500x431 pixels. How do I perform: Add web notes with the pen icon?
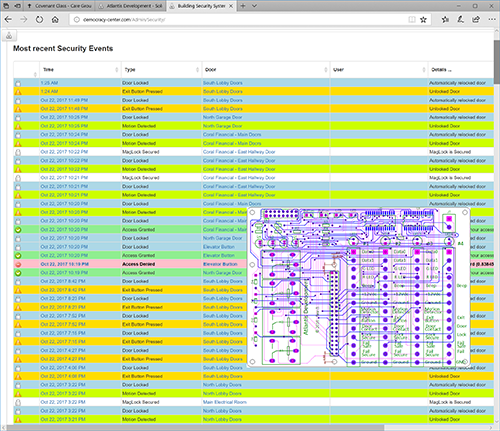point(460,20)
